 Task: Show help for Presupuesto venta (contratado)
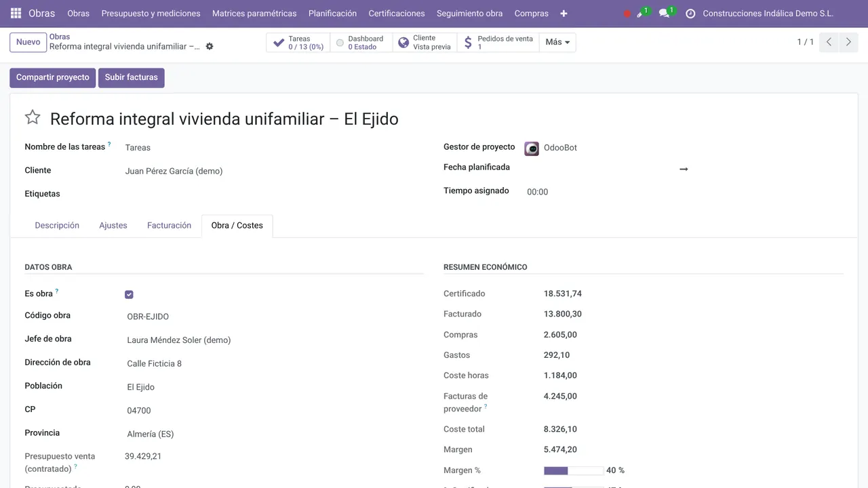pyautogui.click(x=76, y=466)
